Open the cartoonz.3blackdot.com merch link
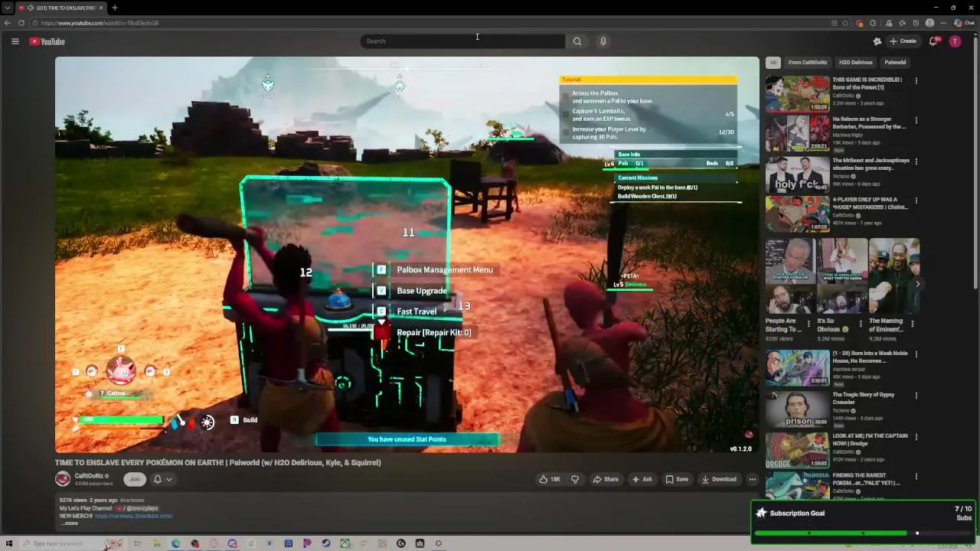 [x=134, y=516]
